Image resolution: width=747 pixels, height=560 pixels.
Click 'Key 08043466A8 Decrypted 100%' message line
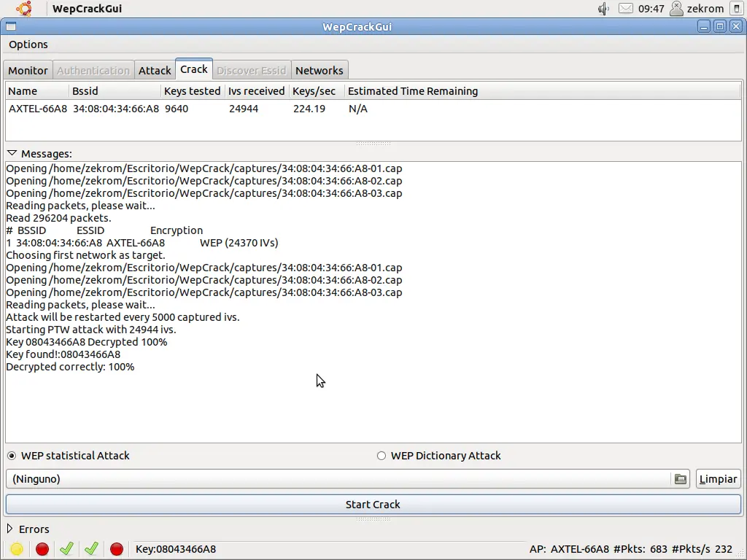[87, 342]
